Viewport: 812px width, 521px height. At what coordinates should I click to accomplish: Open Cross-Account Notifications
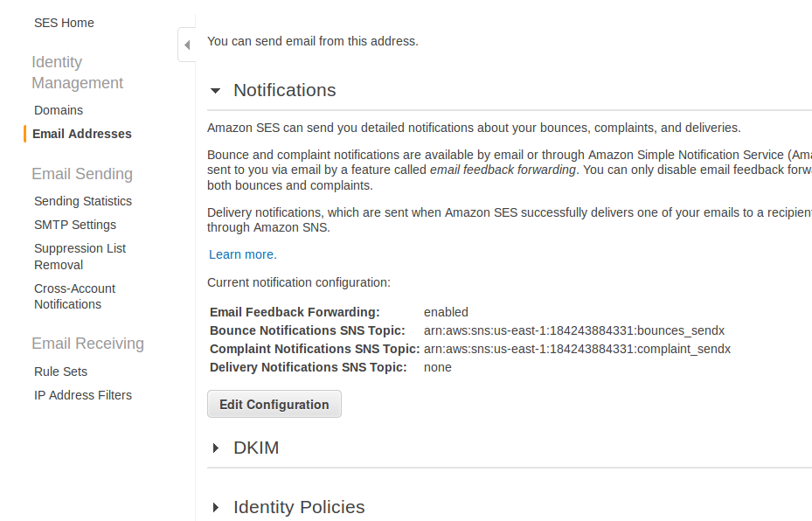click(74, 296)
